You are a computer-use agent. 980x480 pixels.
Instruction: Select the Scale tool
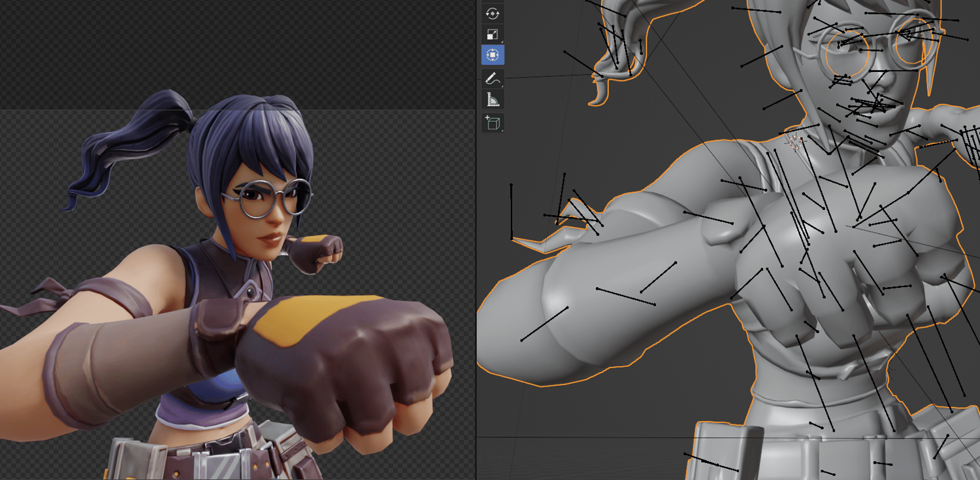(x=493, y=34)
